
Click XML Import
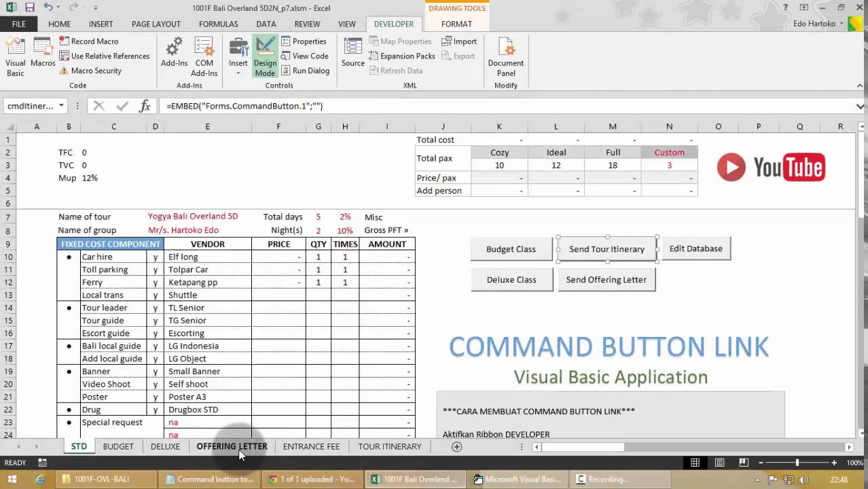point(459,41)
